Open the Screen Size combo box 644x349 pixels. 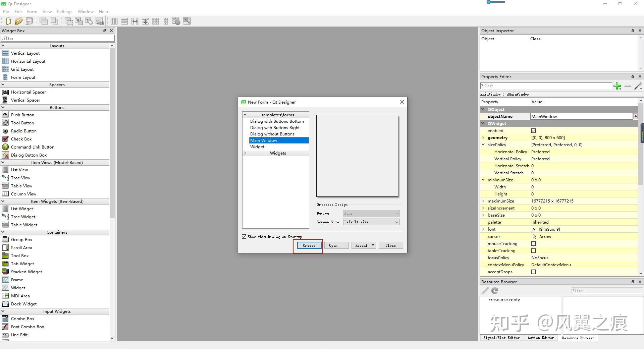tap(371, 222)
